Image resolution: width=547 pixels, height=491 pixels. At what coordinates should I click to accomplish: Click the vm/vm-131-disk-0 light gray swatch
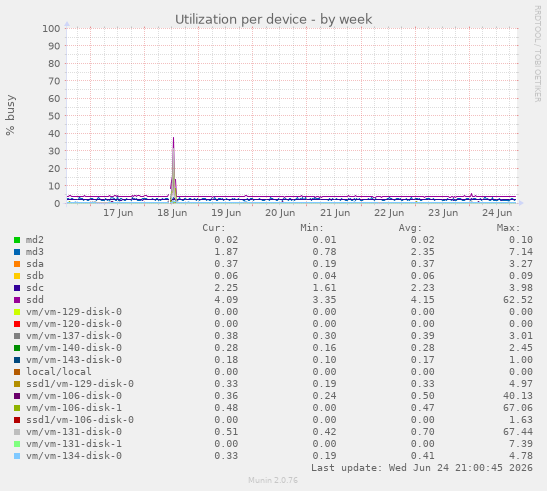(17, 432)
